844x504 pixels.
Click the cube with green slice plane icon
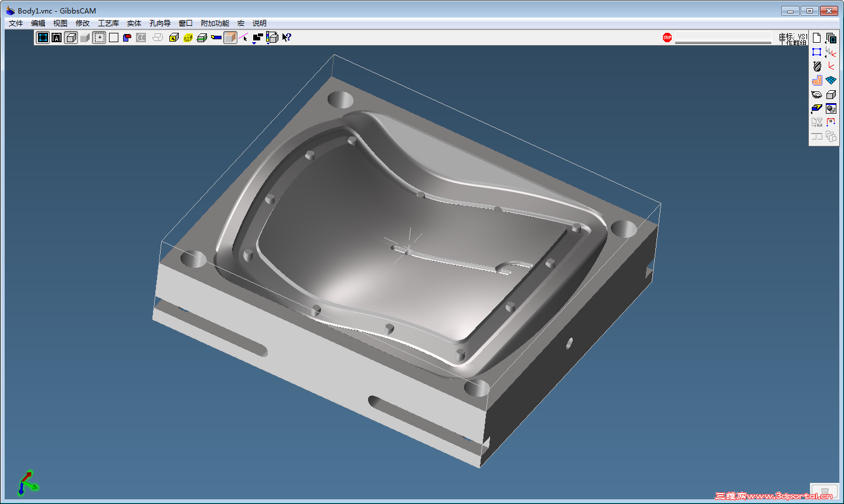tap(202, 38)
